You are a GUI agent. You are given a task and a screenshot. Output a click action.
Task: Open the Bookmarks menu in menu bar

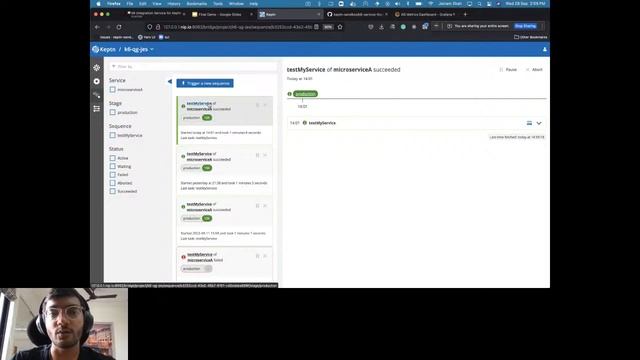pyautogui.click(x=197, y=4)
